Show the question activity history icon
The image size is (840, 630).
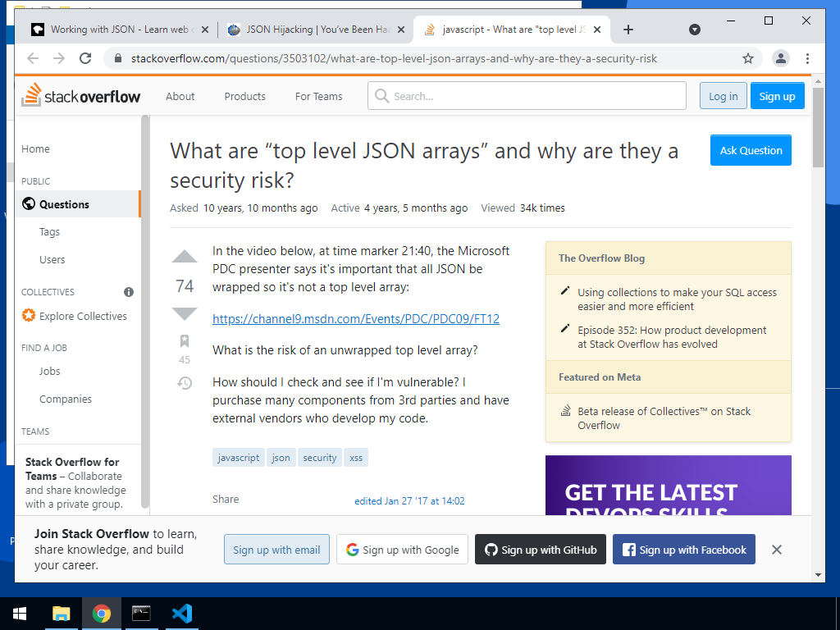coord(185,383)
